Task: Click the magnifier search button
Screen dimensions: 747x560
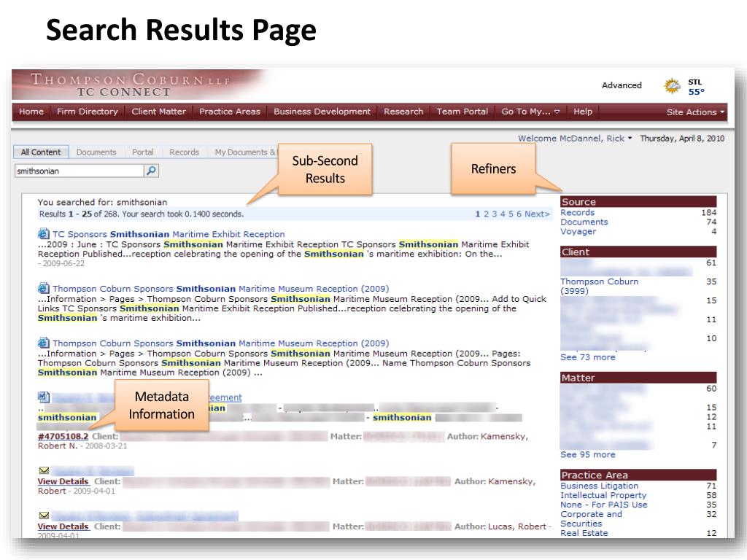Action: pyautogui.click(x=151, y=171)
